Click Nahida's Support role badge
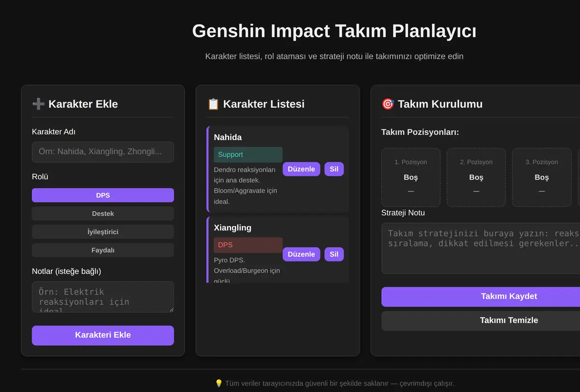Image resolution: width=580 pixels, height=392 pixels. (248, 155)
